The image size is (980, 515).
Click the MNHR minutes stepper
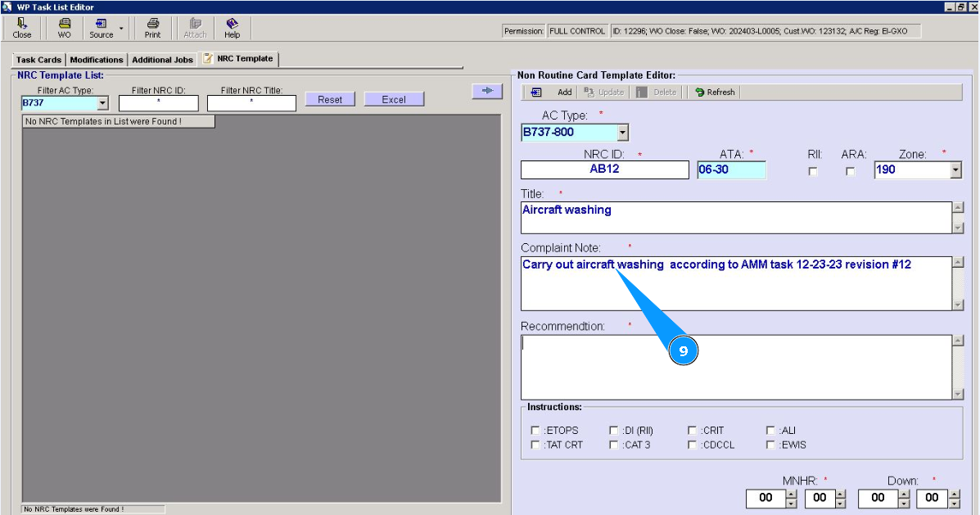point(841,498)
